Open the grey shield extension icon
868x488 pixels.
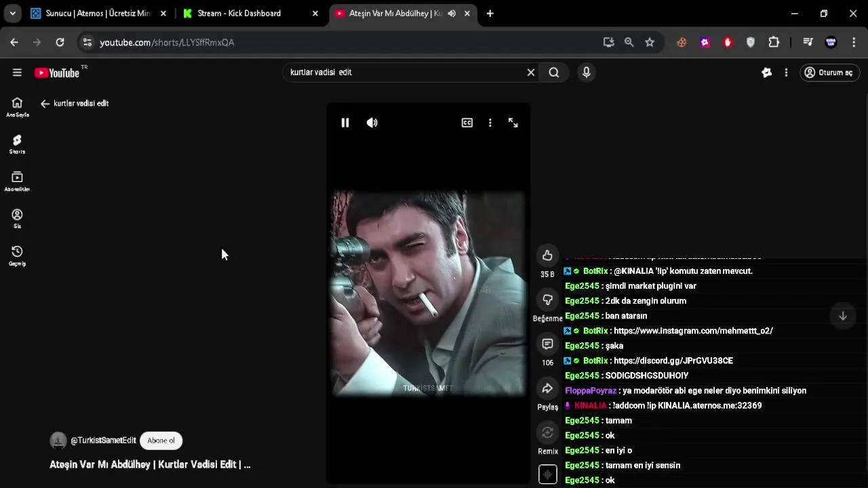[751, 42]
